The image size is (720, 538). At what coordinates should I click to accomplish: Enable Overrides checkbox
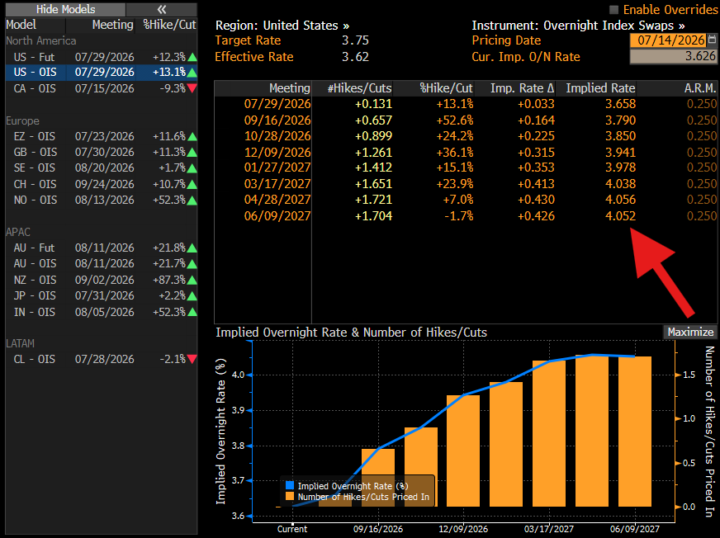tap(613, 10)
